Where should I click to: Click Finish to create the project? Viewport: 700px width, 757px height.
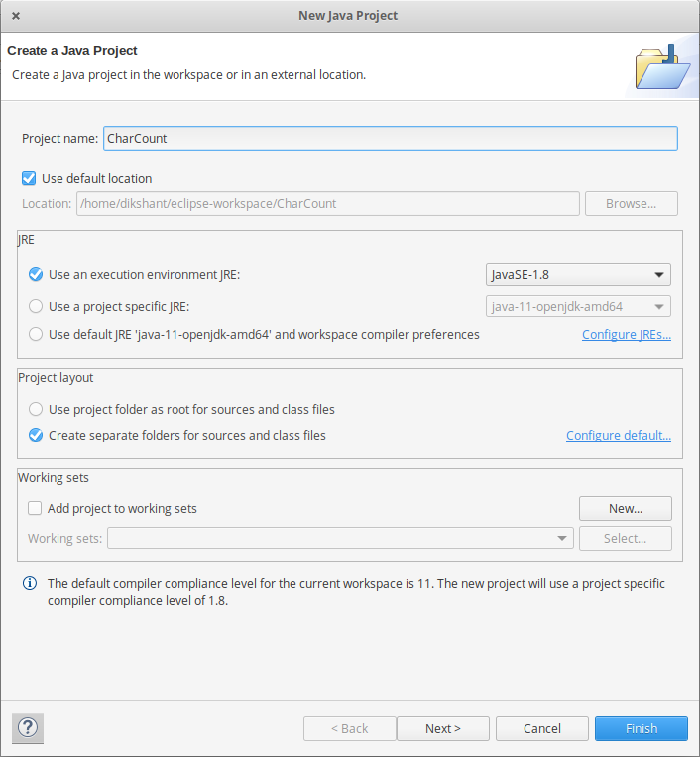click(x=642, y=728)
